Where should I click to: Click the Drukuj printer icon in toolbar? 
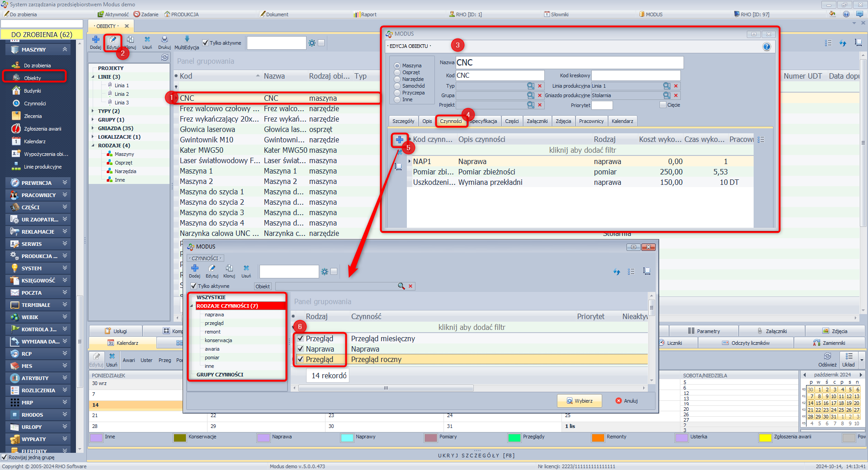[x=164, y=40]
